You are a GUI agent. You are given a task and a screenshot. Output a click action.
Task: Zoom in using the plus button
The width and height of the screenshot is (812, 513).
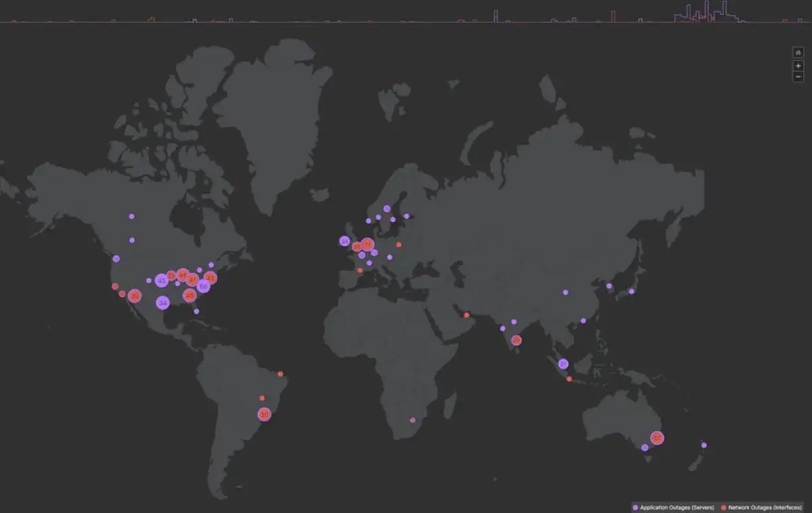[798, 66]
